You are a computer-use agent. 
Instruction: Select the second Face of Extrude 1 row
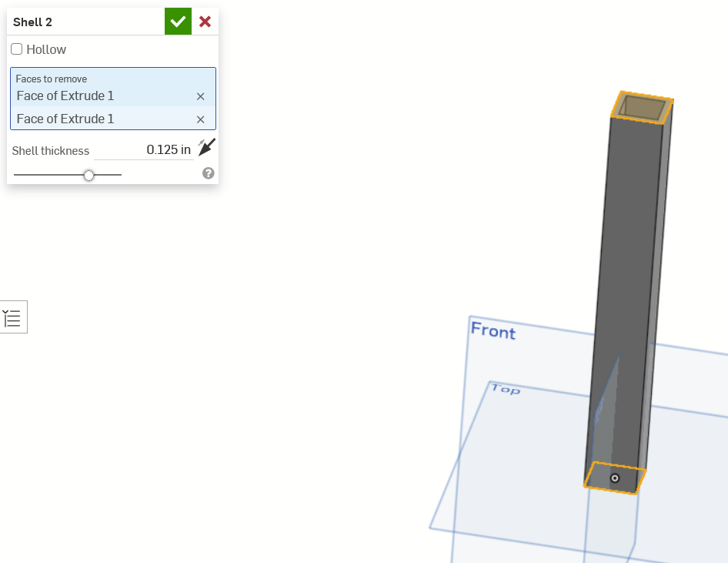[x=113, y=119]
